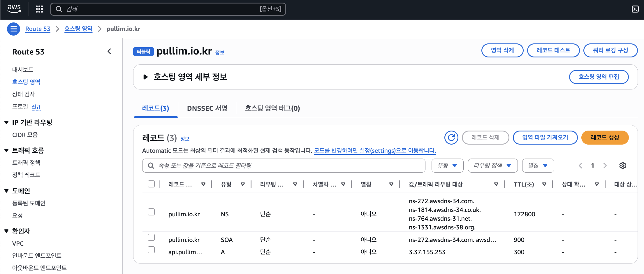This screenshot has width=644, height=274.
Task: Open info link next to Records heading
Action: click(185, 139)
